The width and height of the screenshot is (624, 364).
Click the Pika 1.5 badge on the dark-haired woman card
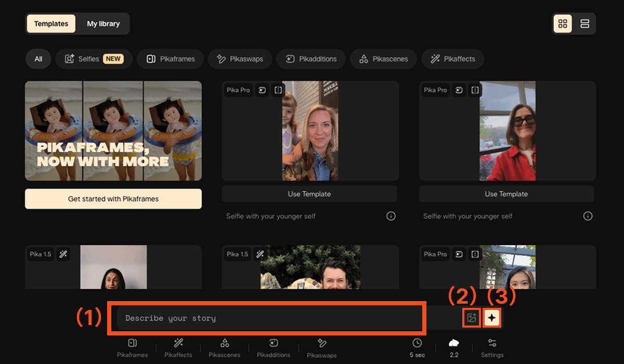pos(41,254)
